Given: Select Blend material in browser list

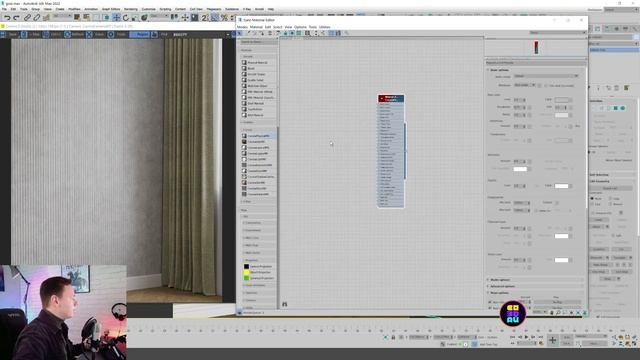Looking at the screenshot, I should pyautogui.click(x=251, y=69).
